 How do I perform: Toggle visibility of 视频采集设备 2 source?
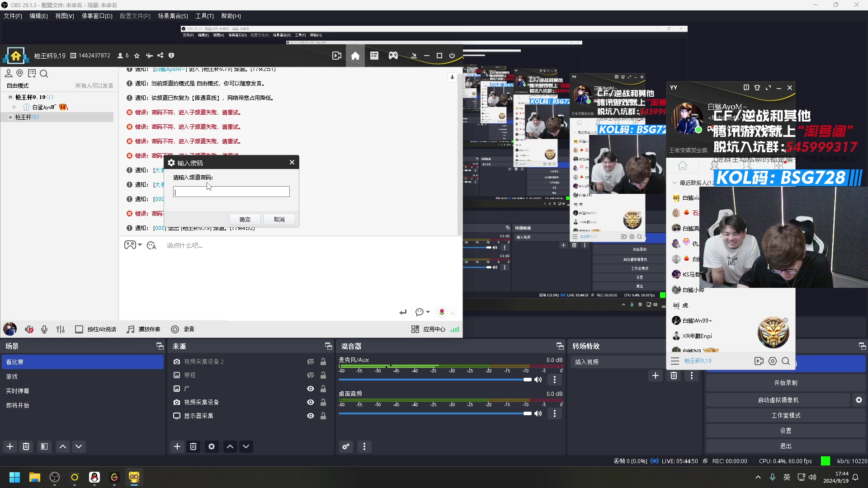coord(311,361)
